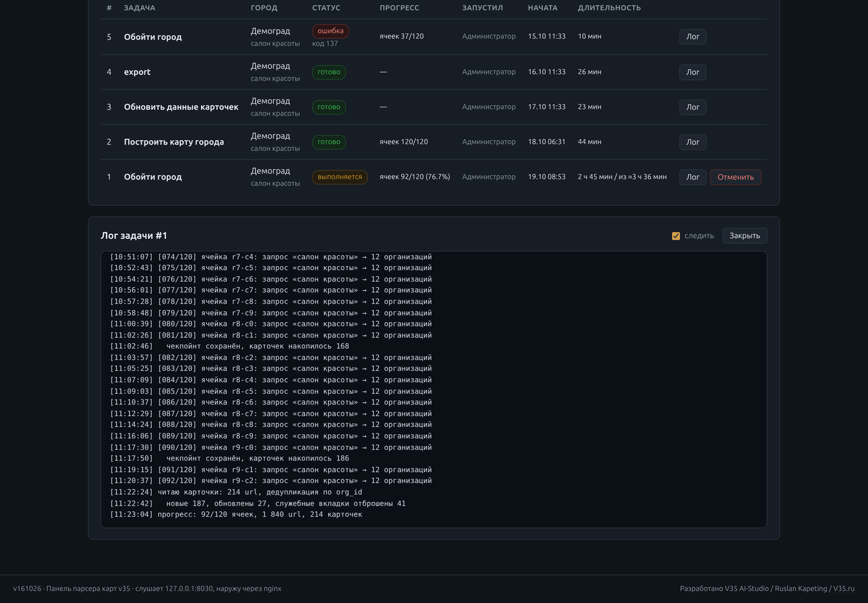Click duration «2 ч 45 мин / из ≈3 ч 36 мин»
Viewport: 868px width, 603px height.
click(x=622, y=177)
